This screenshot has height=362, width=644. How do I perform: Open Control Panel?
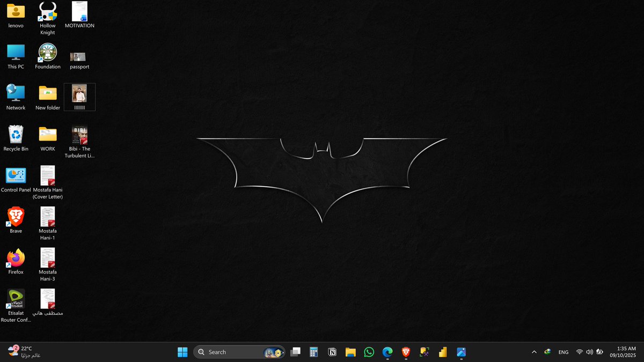pos(16,179)
